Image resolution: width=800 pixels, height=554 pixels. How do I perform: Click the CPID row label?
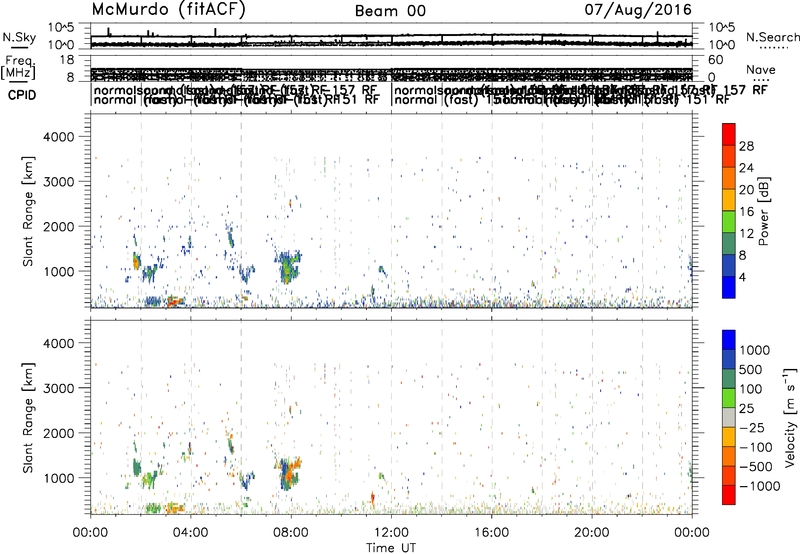click(x=22, y=95)
